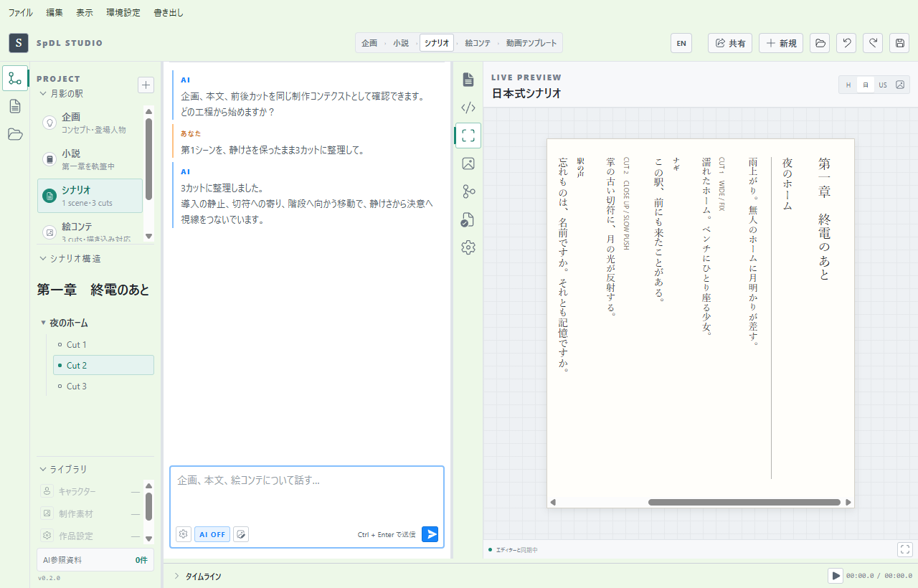Collapse the ライブラリ section

42,469
